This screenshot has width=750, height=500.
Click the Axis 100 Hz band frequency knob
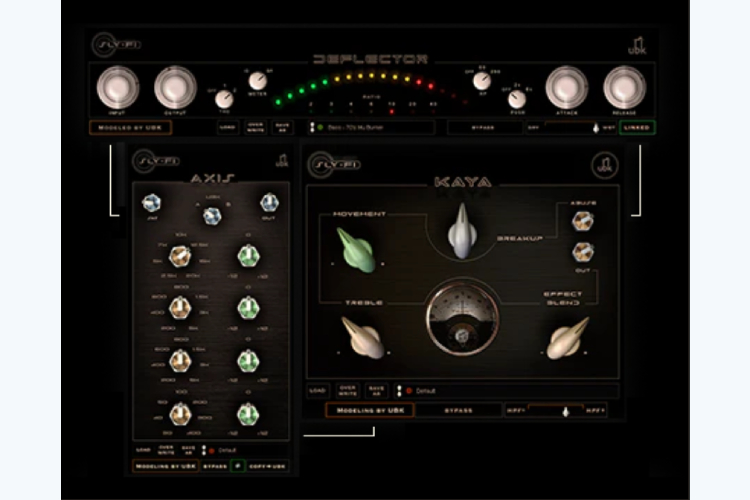point(180,414)
